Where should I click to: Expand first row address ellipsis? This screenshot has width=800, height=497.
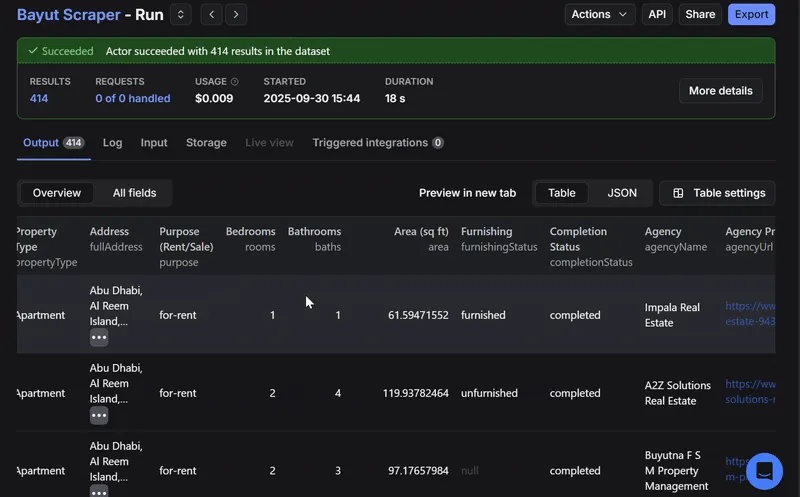tap(99, 337)
